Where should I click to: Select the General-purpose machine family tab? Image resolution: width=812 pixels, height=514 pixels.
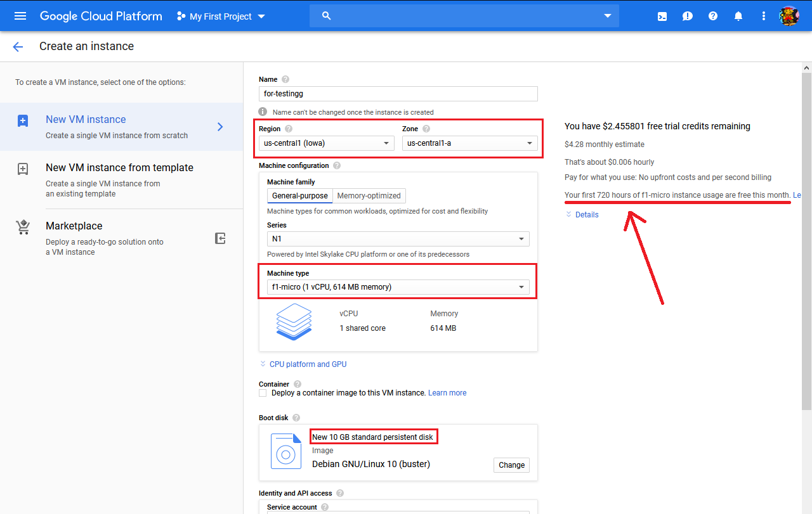point(300,196)
